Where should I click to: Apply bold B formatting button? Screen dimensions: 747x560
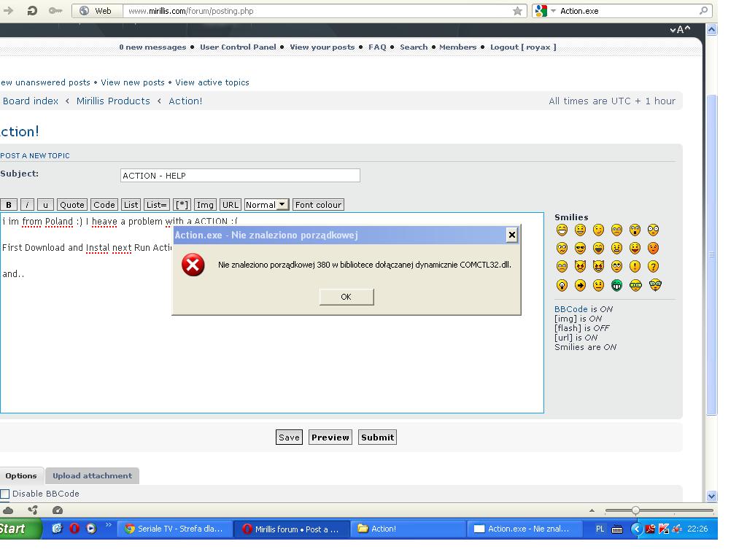pos(9,205)
